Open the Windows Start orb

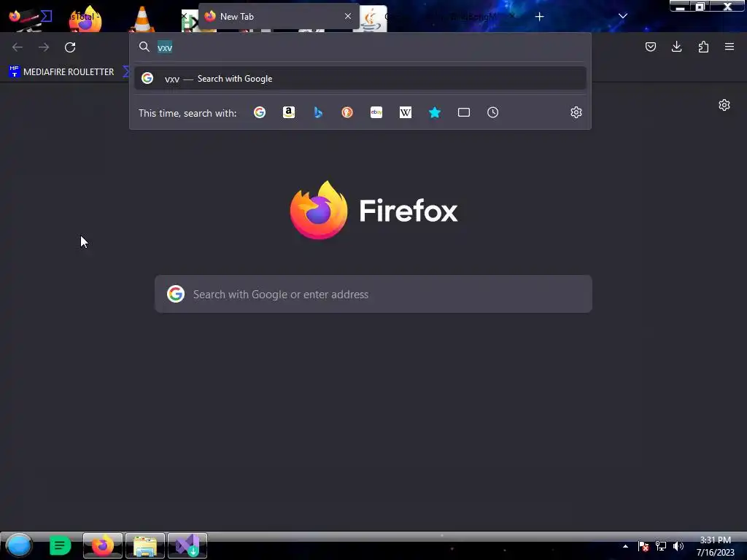pyautogui.click(x=18, y=545)
